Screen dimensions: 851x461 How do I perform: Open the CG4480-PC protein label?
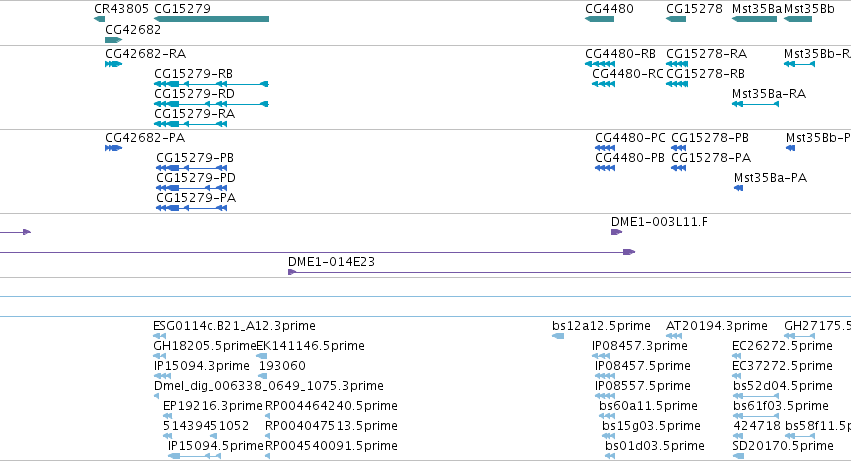pos(630,138)
